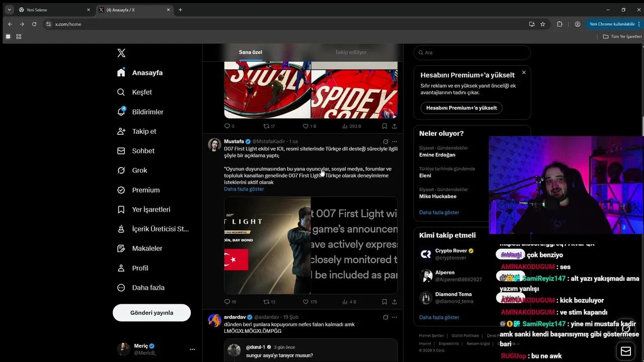The width and height of the screenshot is (644, 362).
Task: Dismiss the Premium+ upgrade card
Action: point(524,72)
